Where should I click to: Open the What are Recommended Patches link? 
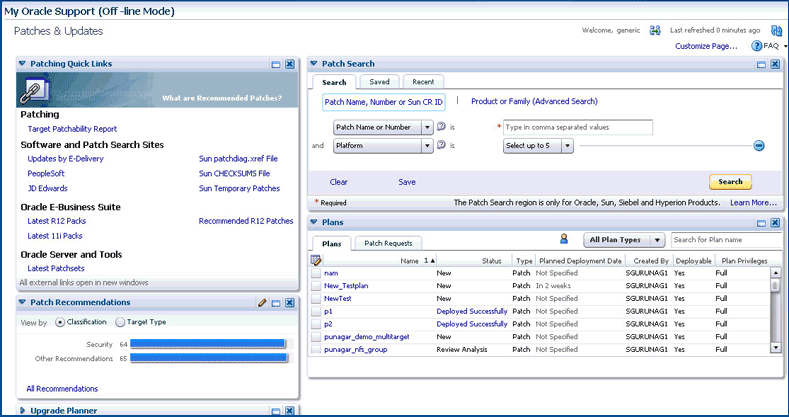[x=222, y=98]
